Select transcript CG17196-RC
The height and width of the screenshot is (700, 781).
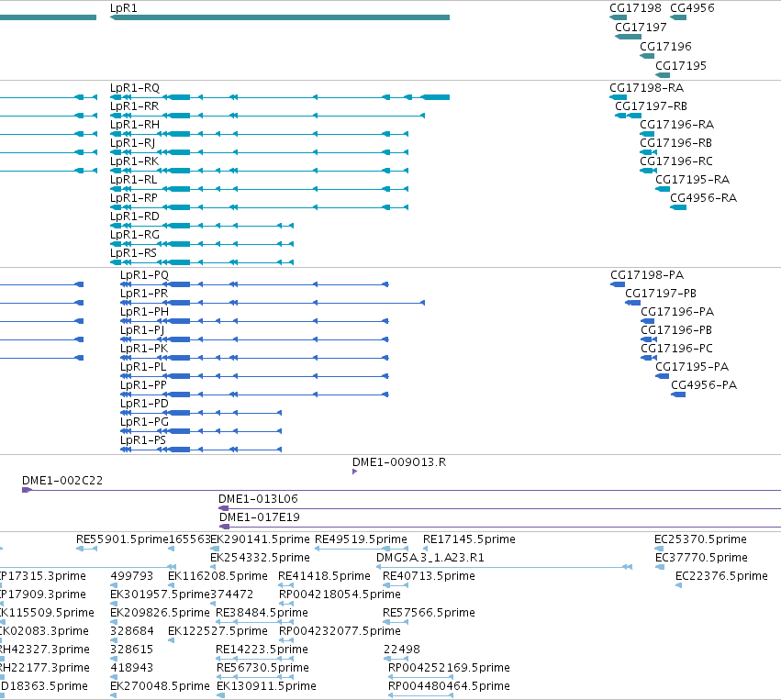point(649,171)
